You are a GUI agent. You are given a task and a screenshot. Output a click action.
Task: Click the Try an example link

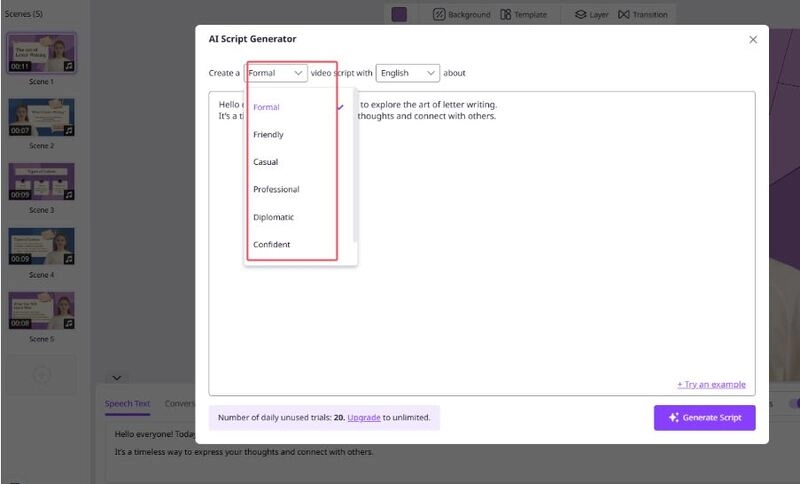[711, 385]
